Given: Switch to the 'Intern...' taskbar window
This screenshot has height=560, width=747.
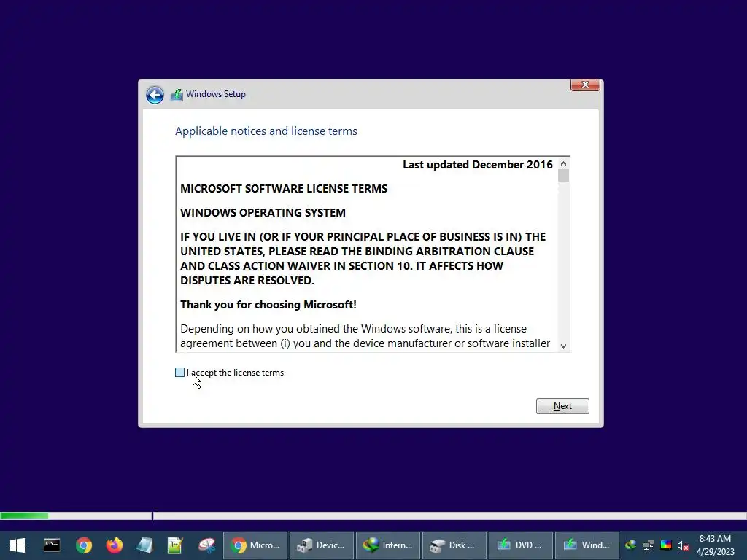Looking at the screenshot, I should [388, 545].
